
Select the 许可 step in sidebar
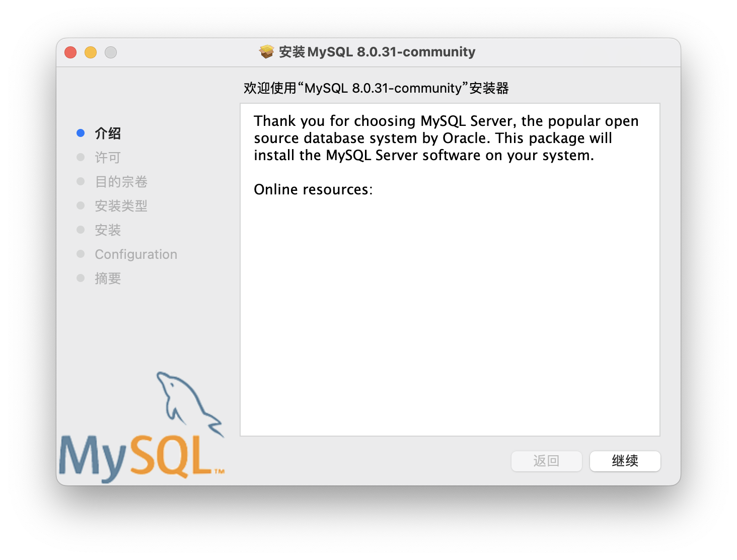(x=108, y=158)
